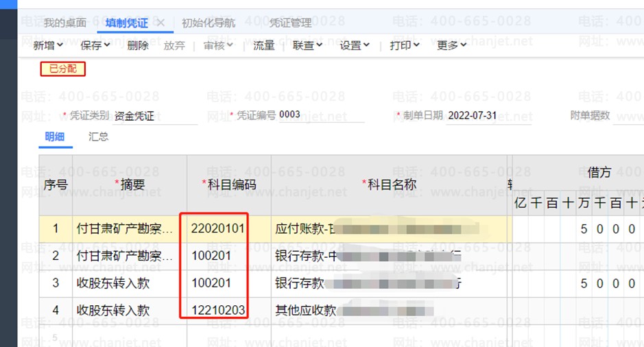Click account code 22020101
The height and width of the screenshot is (347, 644).
click(x=217, y=229)
